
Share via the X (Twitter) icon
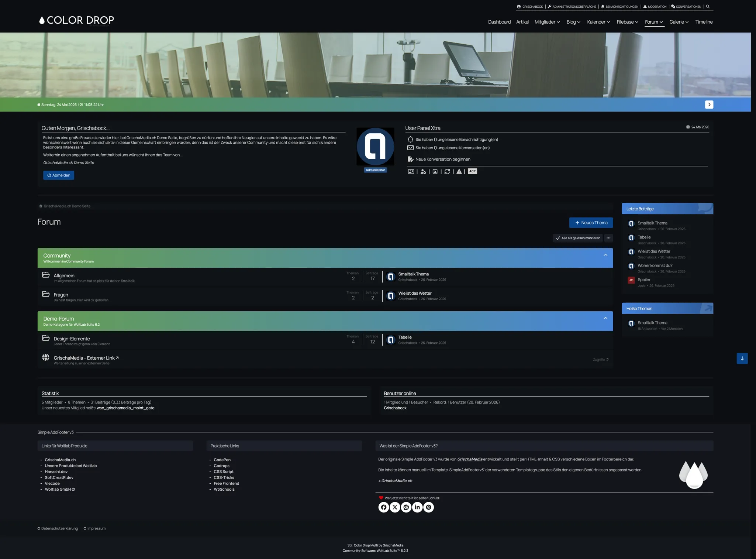[395, 507]
